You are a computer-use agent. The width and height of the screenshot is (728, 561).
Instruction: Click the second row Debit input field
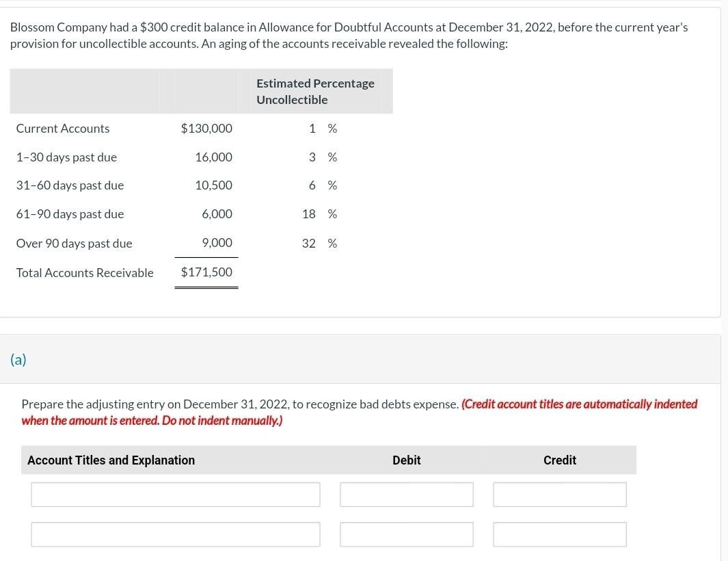point(406,534)
